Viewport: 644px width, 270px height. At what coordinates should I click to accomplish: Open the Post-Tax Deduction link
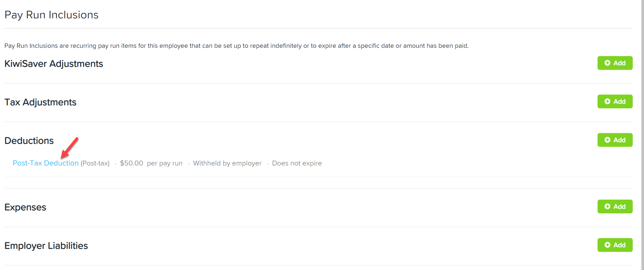pos(46,163)
